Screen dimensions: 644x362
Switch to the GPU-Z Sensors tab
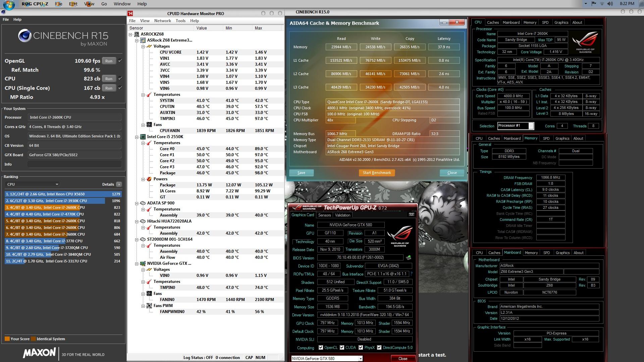click(x=324, y=215)
